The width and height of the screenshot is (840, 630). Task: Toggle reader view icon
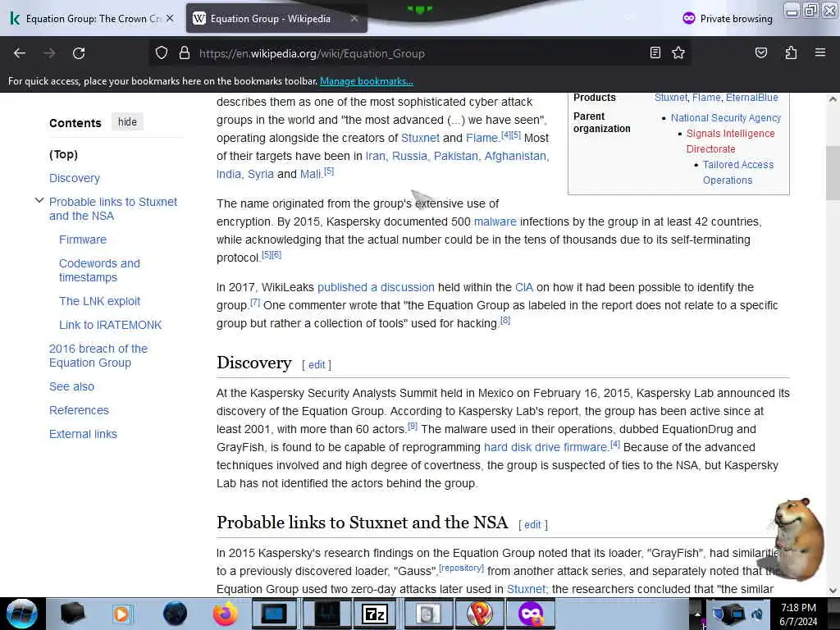pos(655,53)
